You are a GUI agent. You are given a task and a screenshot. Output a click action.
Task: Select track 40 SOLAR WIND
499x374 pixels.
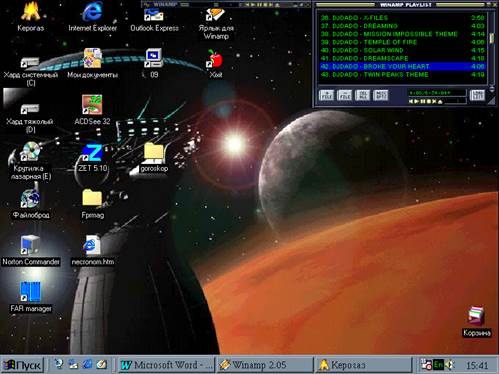(402, 50)
